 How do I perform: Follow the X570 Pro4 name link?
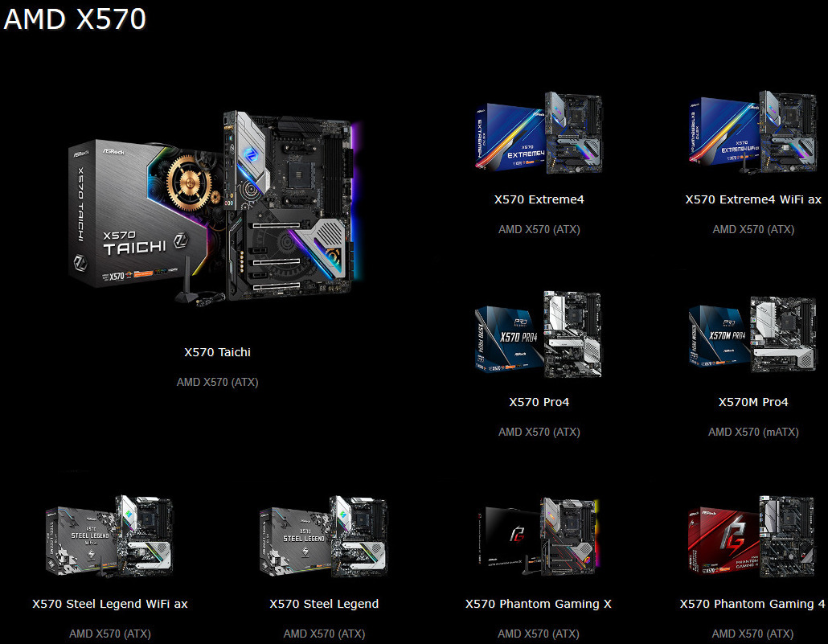tap(539, 402)
